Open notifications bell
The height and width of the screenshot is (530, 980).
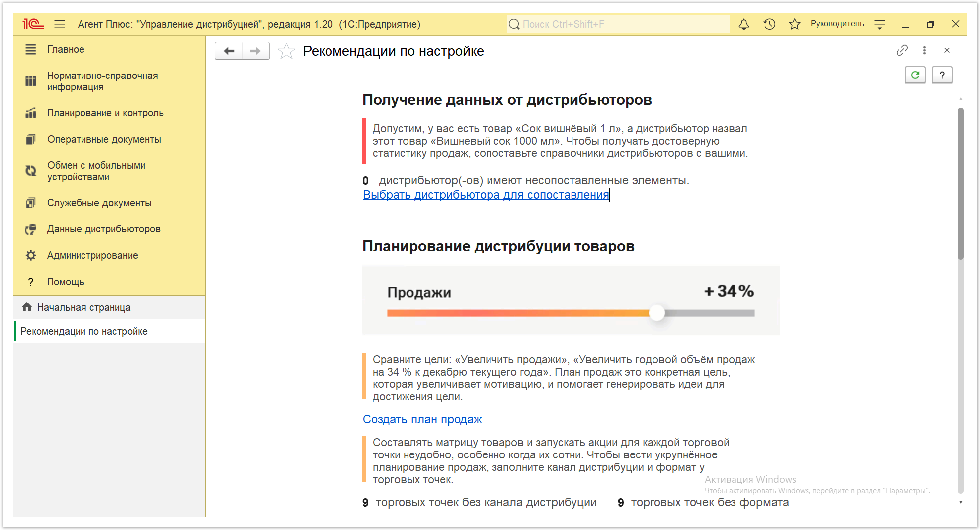pos(744,24)
